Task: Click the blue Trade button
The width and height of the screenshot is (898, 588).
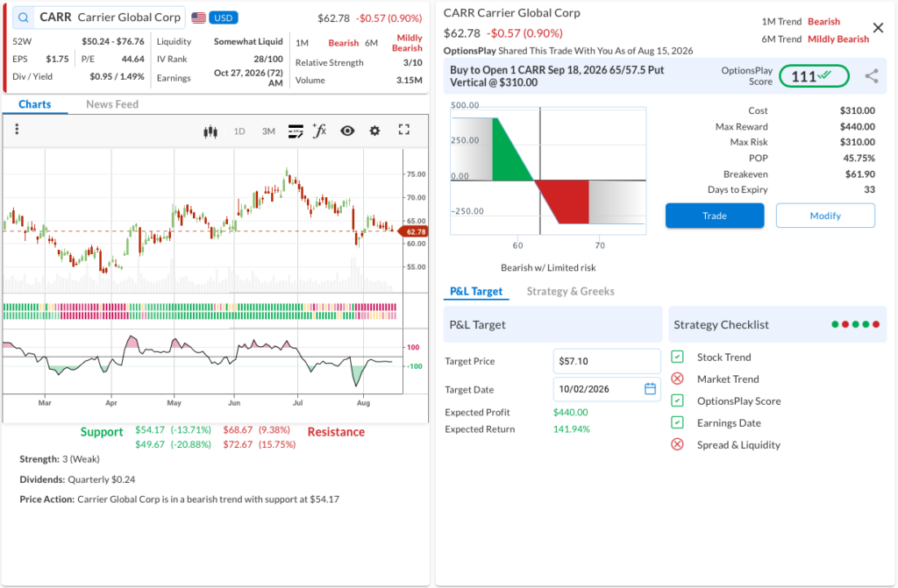Action: 714,216
